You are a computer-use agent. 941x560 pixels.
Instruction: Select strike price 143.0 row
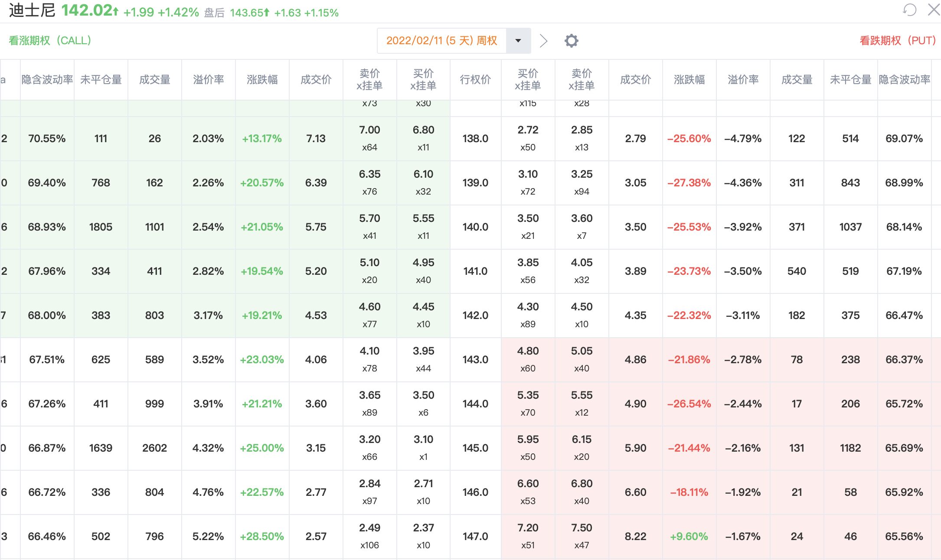[475, 360]
